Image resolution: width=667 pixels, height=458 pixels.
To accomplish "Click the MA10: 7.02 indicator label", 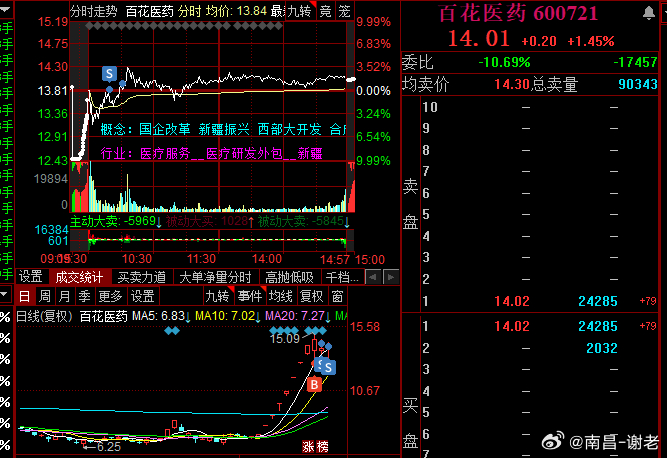I will click(228, 316).
